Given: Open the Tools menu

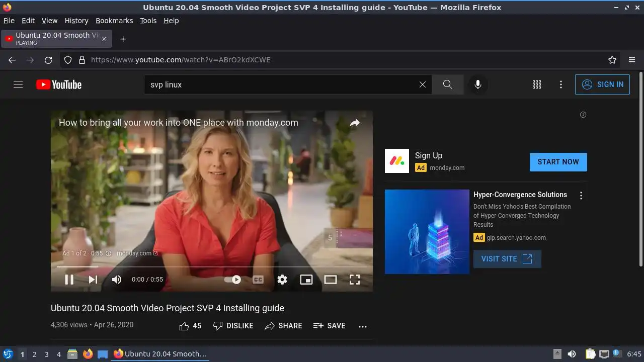Looking at the screenshot, I should [148, 21].
